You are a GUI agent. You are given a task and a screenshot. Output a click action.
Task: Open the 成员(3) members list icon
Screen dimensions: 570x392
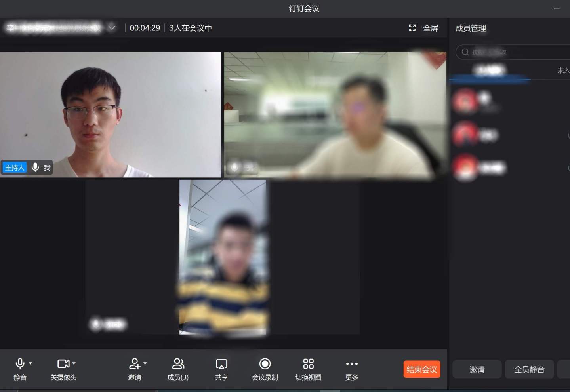tap(178, 364)
